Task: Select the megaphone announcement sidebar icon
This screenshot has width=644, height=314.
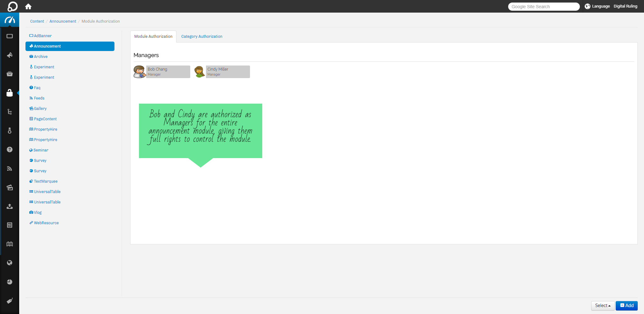Action: click(10, 55)
